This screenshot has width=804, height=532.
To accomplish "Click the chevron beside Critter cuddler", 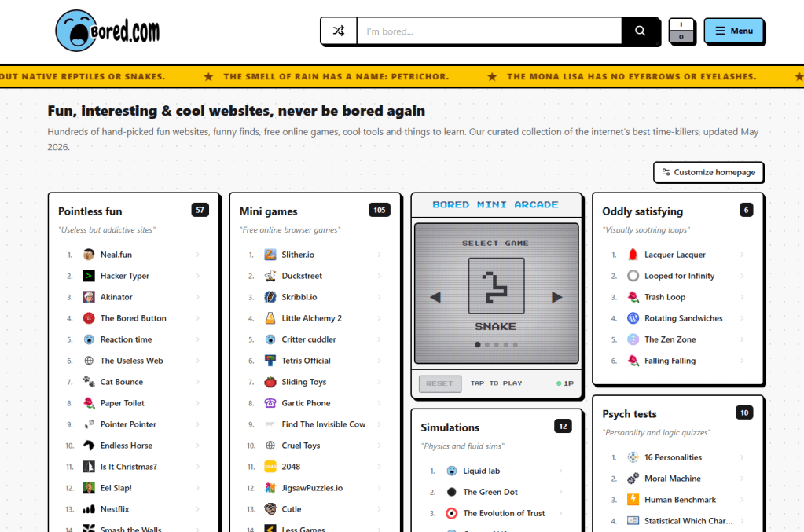I will point(379,339).
